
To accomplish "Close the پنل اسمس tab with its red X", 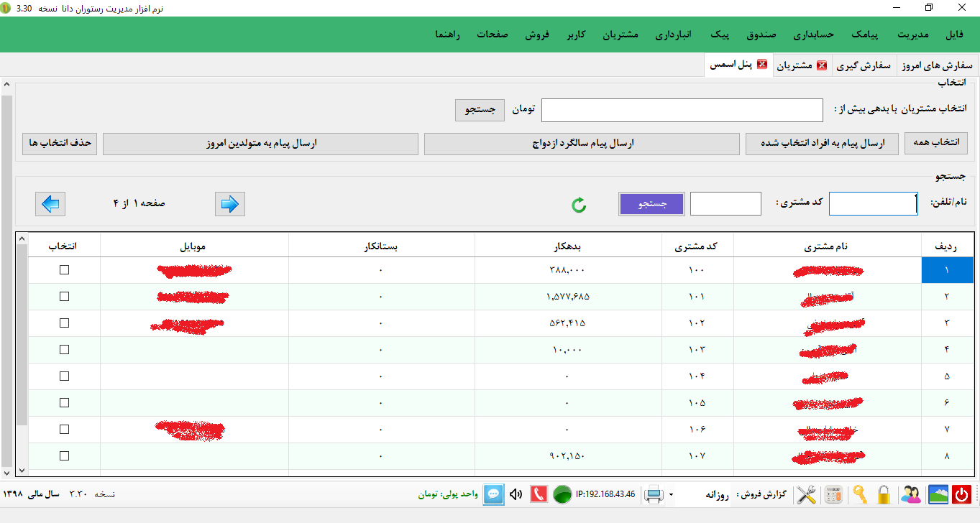I will [x=762, y=65].
